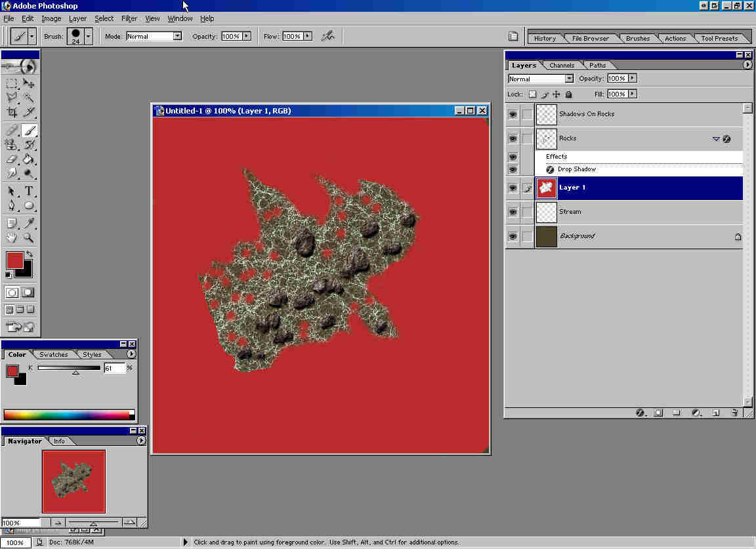Delete layer using trash icon

735,413
